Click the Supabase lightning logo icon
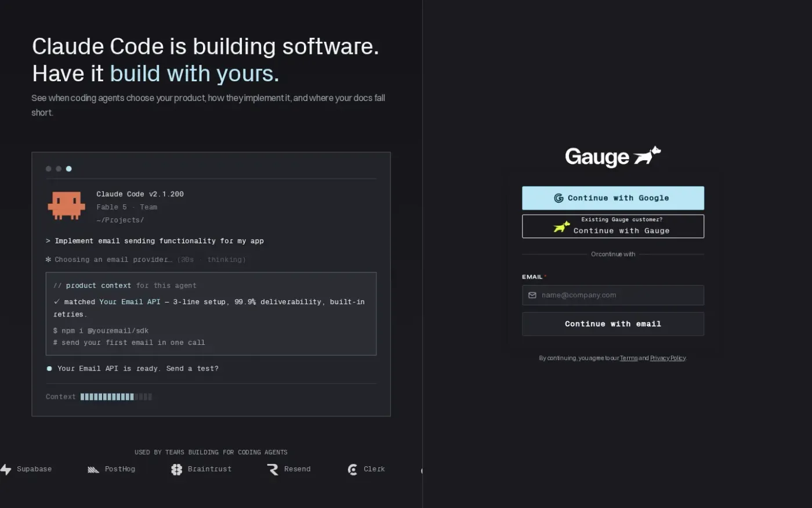The image size is (812, 508). [x=6, y=469]
